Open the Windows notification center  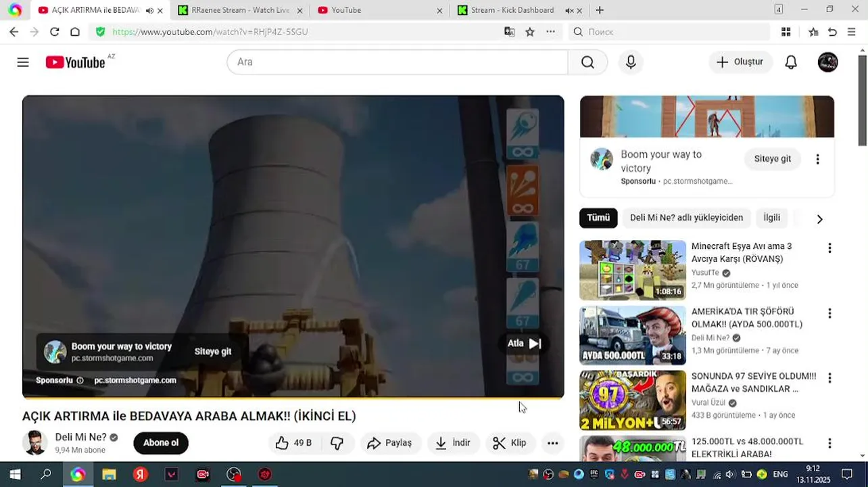pyautogui.click(x=846, y=474)
